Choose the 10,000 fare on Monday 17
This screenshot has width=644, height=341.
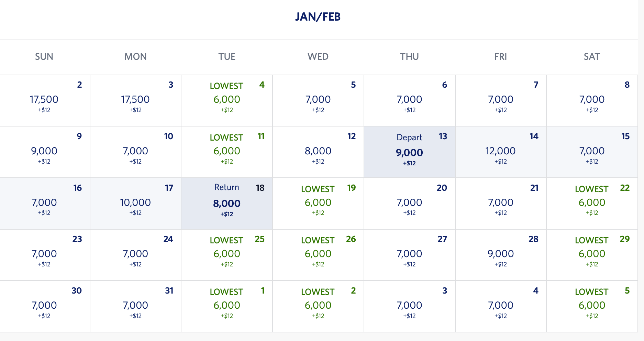[135, 203]
